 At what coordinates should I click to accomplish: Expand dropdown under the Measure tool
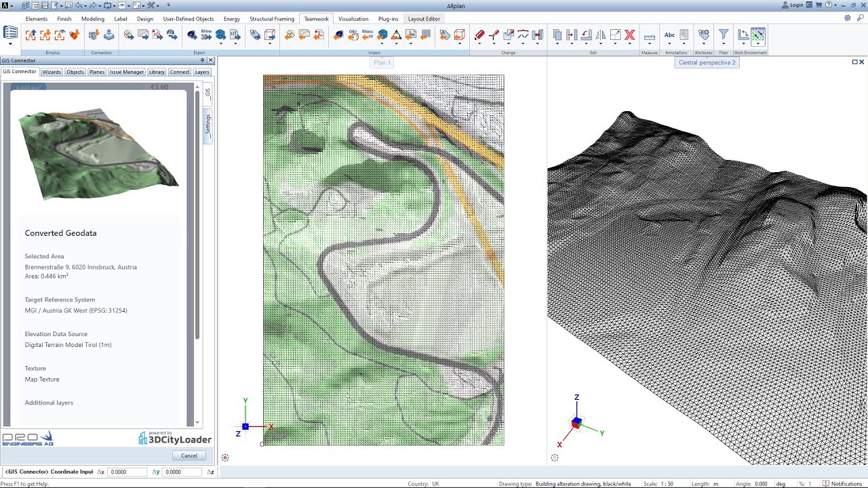(x=649, y=44)
